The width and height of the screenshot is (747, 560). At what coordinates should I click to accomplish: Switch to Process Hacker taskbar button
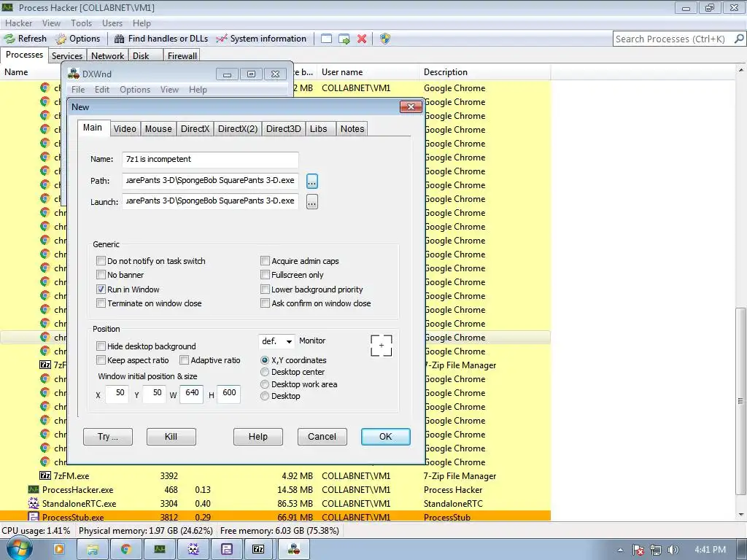point(160,549)
